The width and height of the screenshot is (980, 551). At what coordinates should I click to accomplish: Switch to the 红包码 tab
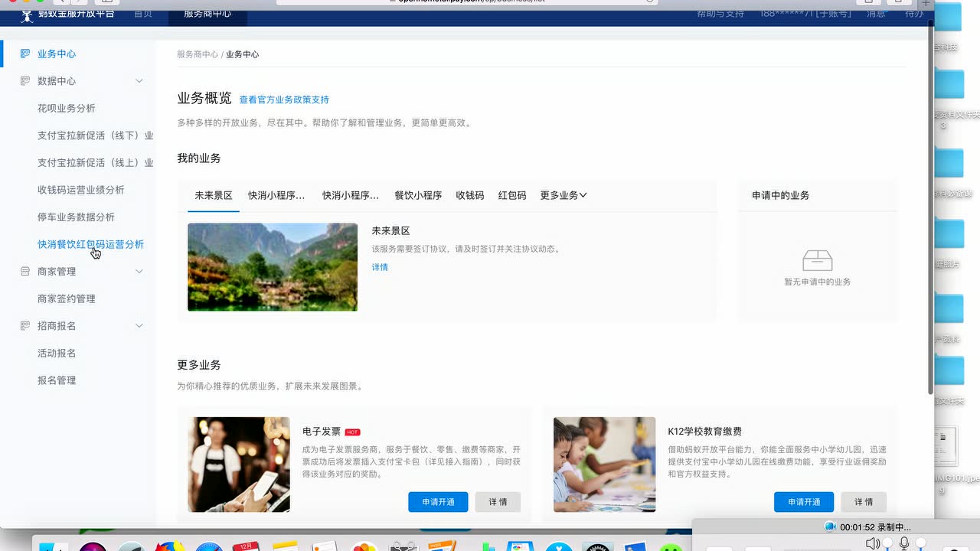(512, 195)
